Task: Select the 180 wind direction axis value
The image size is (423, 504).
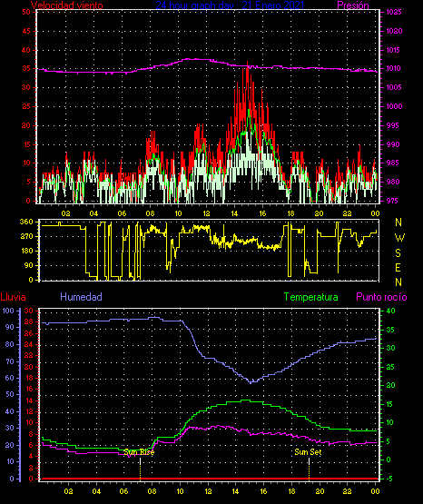Action: 26,251
